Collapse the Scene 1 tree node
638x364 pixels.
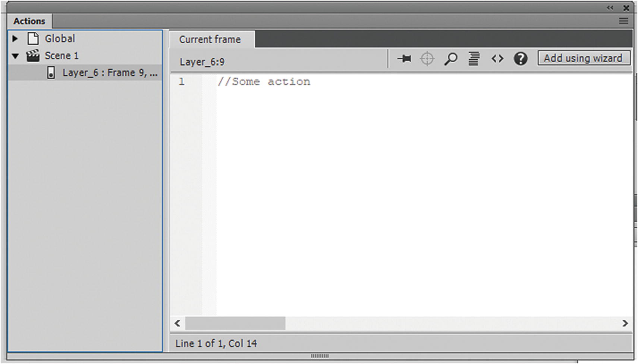pos(15,56)
